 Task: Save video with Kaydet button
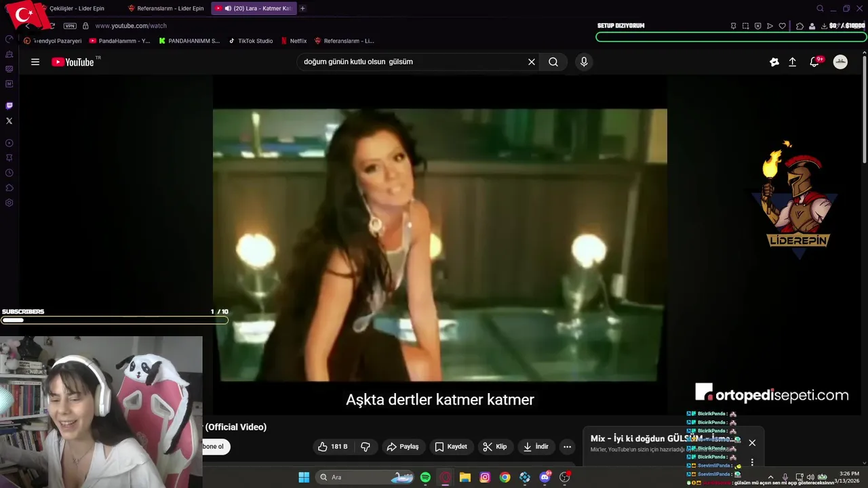coord(451,447)
